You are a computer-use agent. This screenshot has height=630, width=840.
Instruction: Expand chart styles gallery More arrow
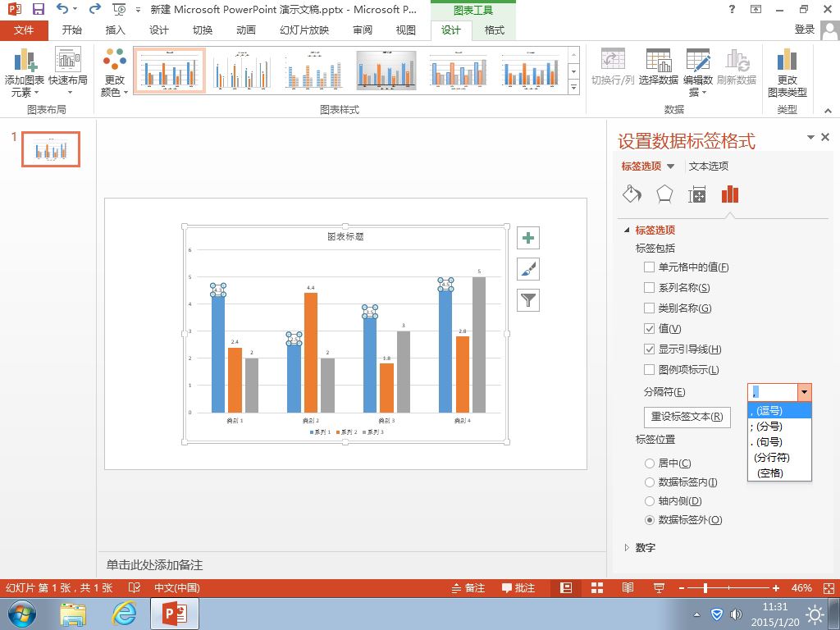click(573, 87)
